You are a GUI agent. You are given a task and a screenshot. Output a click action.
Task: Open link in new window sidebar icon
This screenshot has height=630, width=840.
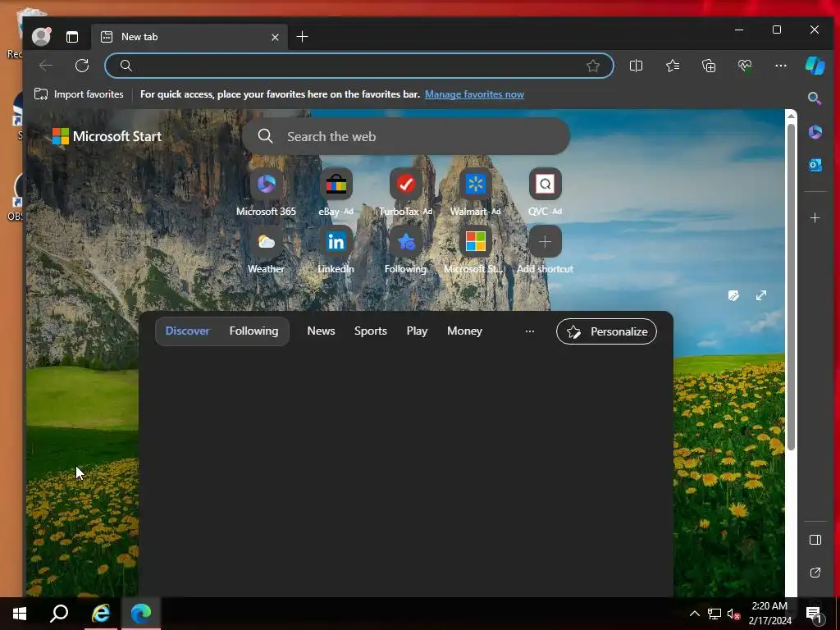[x=815, y=573]
